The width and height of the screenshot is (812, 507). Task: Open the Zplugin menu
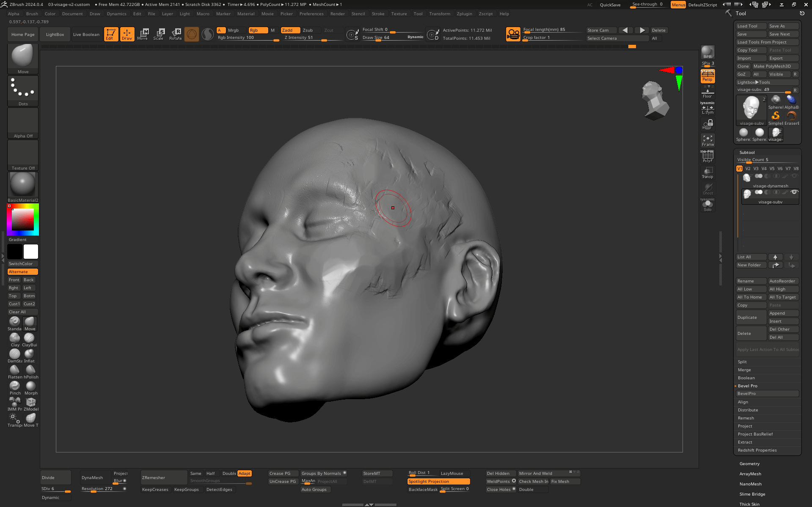[464, 14]
